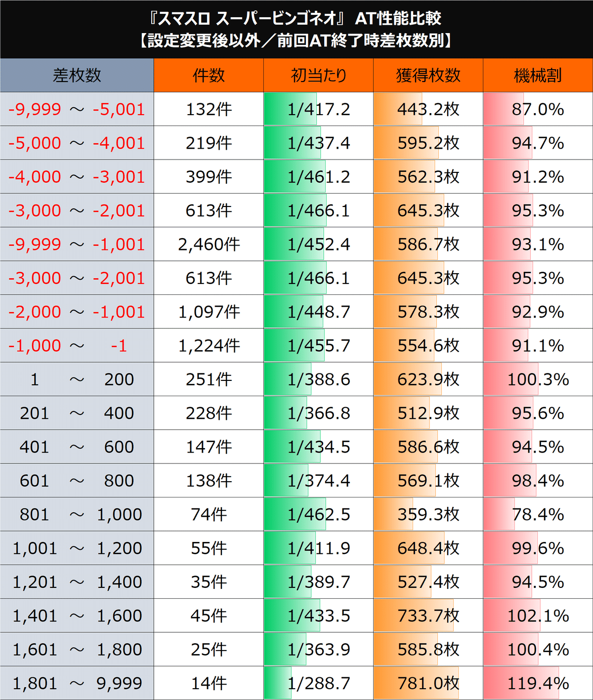Select the range cell -9,999 ～ -5,001
Screen dimensions: 593x700
77,109
